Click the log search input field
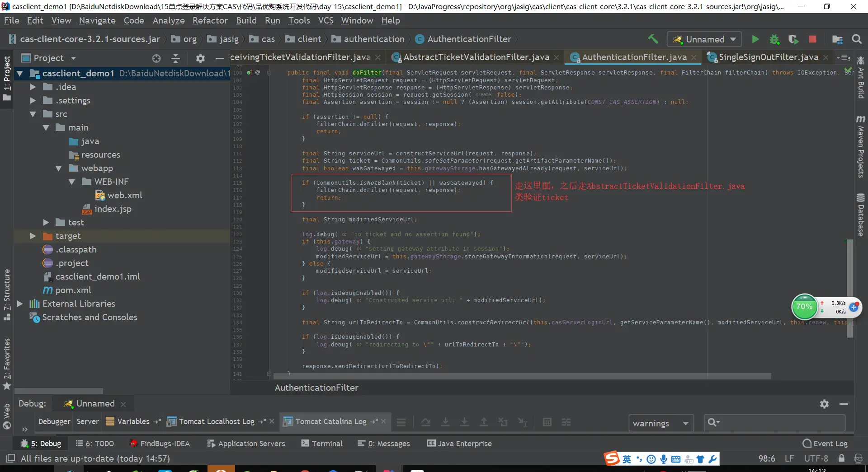Viewport: 868px width, 472px height. pos(780,423)
